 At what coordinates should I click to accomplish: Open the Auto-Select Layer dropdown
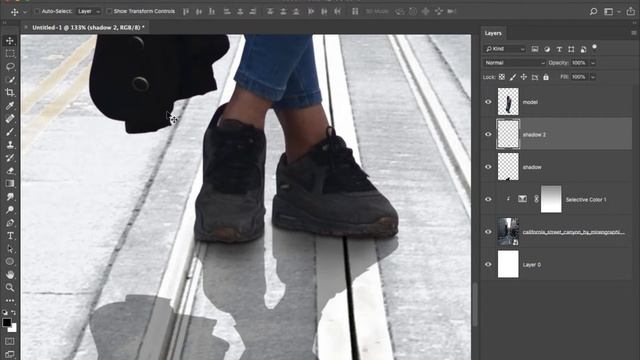[89, 11]
